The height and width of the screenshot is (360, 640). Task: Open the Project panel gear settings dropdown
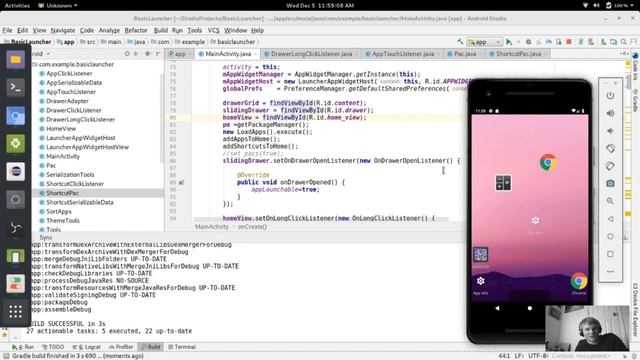click(x=148, y=53)
